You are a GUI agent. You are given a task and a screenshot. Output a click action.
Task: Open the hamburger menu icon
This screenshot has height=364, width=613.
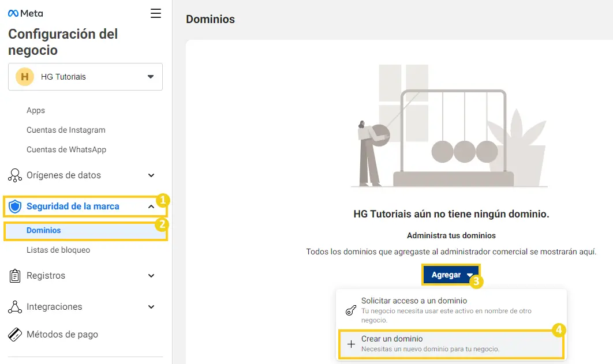coord(156,13)
